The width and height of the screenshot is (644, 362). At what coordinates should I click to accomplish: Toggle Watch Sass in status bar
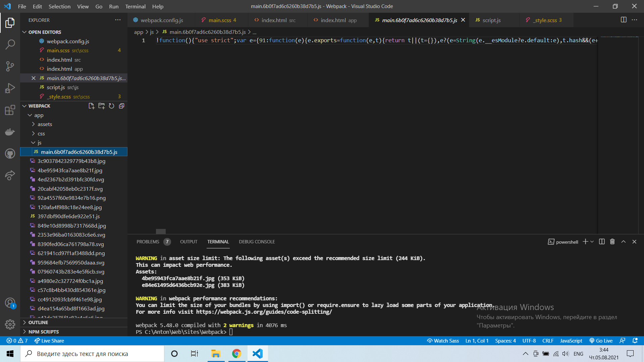click(x=443, y=341)
